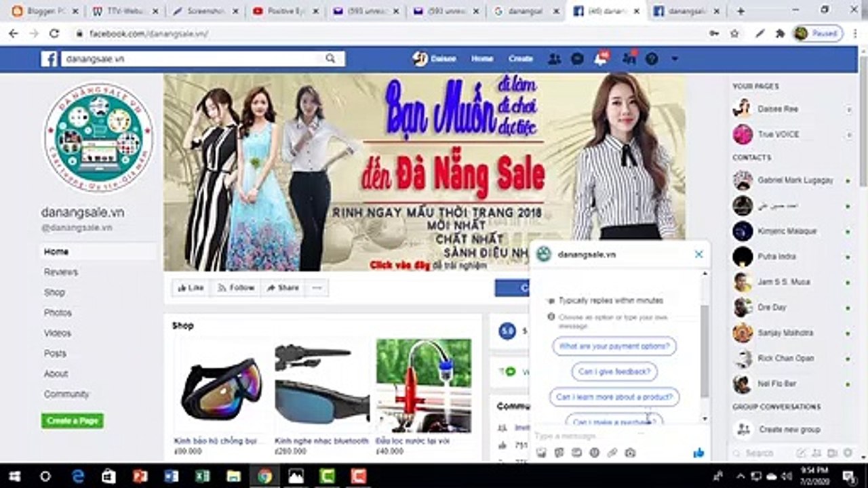Choose 'Can I learn more about a product?'
Image resolution: width=868 pixels, height=488 pixels.
(x=614, y=397)
